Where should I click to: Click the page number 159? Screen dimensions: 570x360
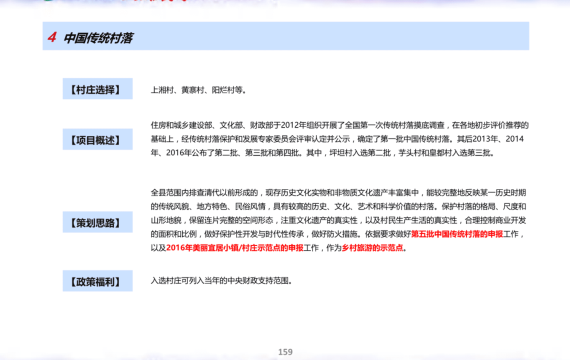click(x=285, y=352)
